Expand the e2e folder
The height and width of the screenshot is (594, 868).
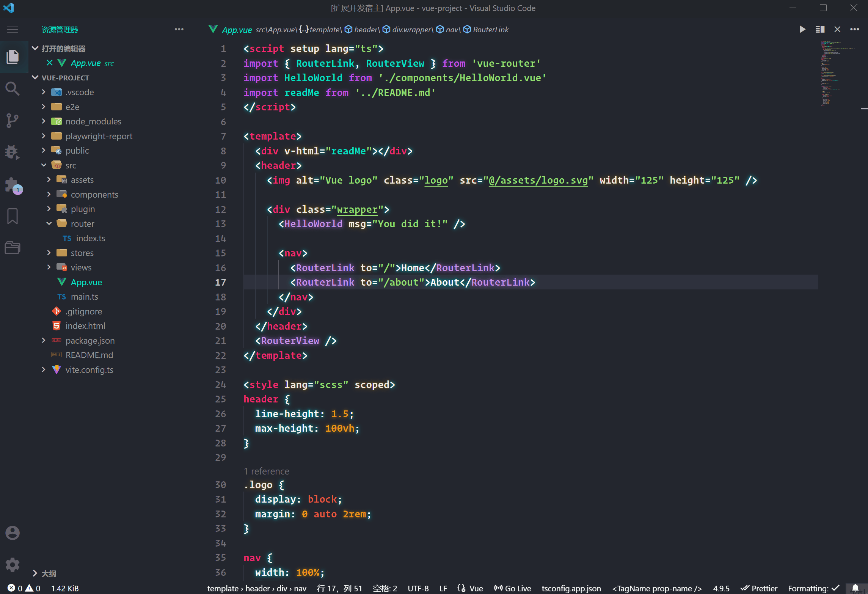click(x=44, y=107)
